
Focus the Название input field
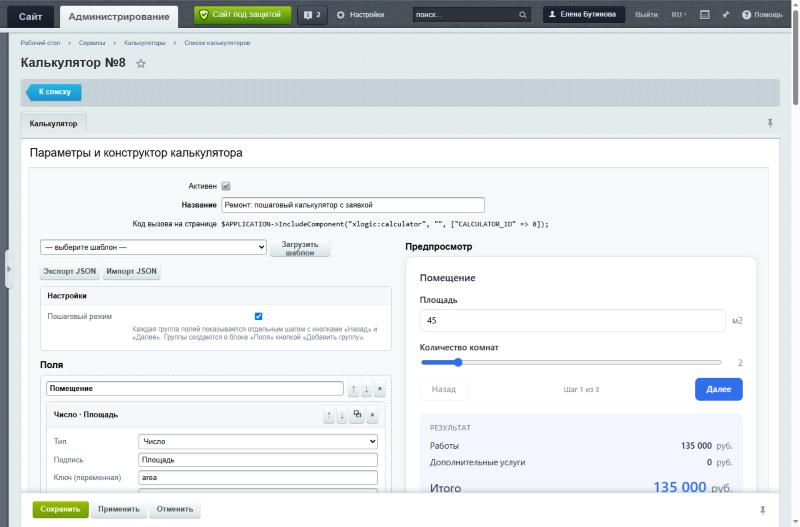(353, 205)
